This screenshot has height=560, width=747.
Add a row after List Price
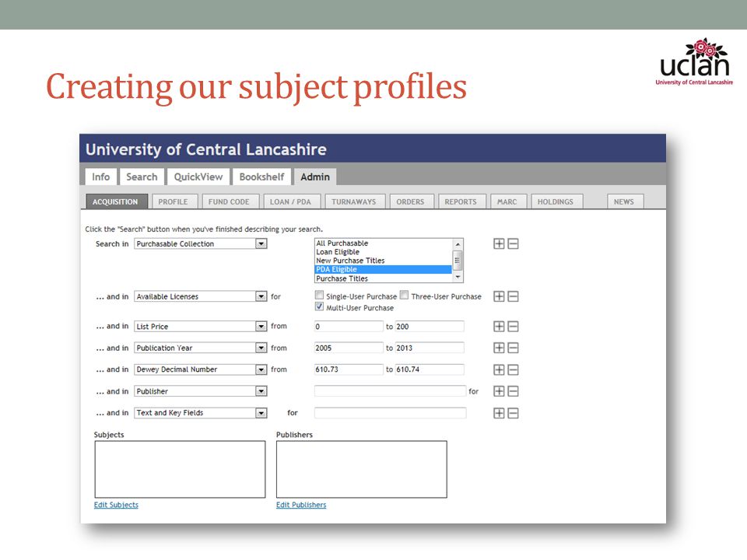coord(499,327)
